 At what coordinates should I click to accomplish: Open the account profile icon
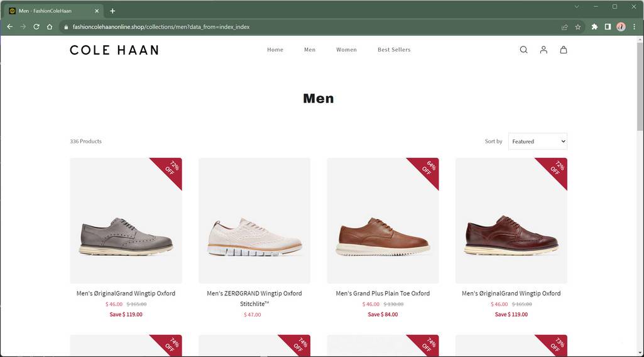click(543, 50)
